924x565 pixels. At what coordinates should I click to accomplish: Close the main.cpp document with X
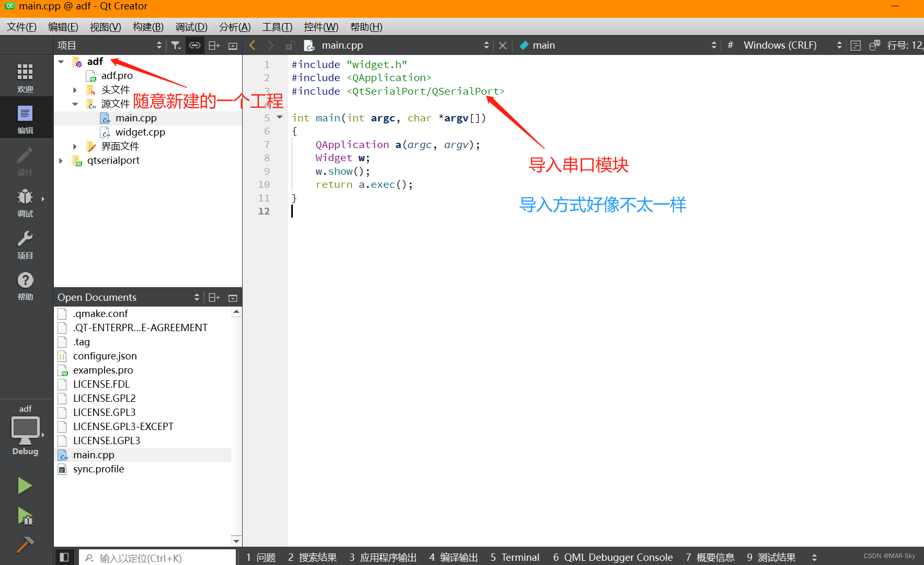503,46
